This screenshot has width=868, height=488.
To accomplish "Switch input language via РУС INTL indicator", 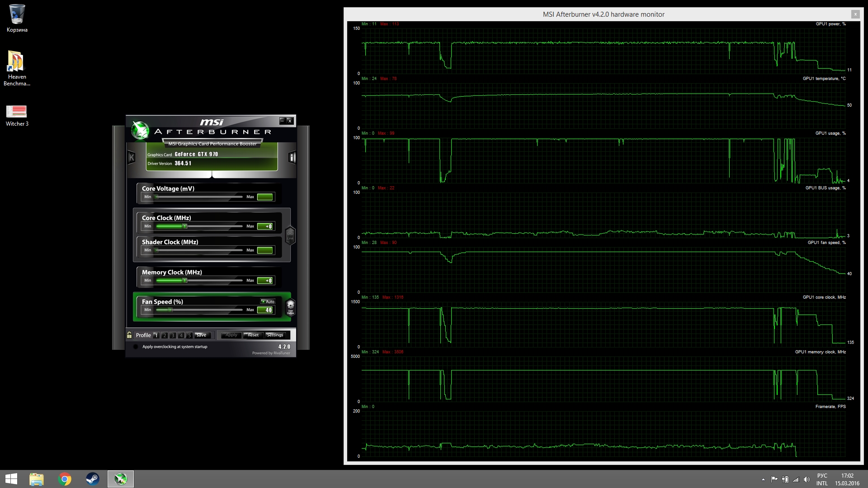I will coord(822,479).
